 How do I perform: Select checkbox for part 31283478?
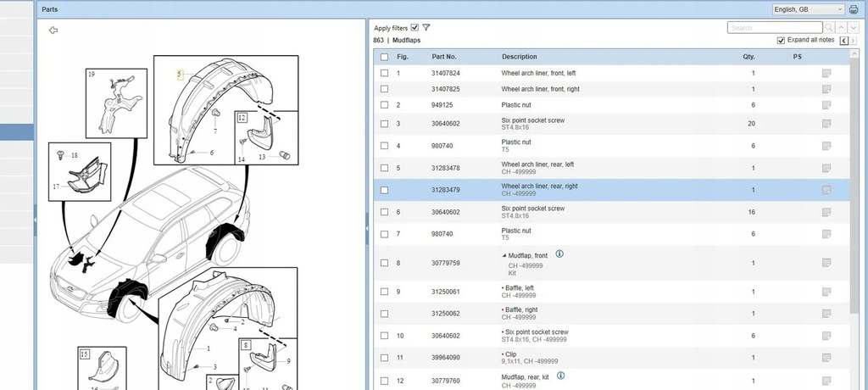[384, 168]
